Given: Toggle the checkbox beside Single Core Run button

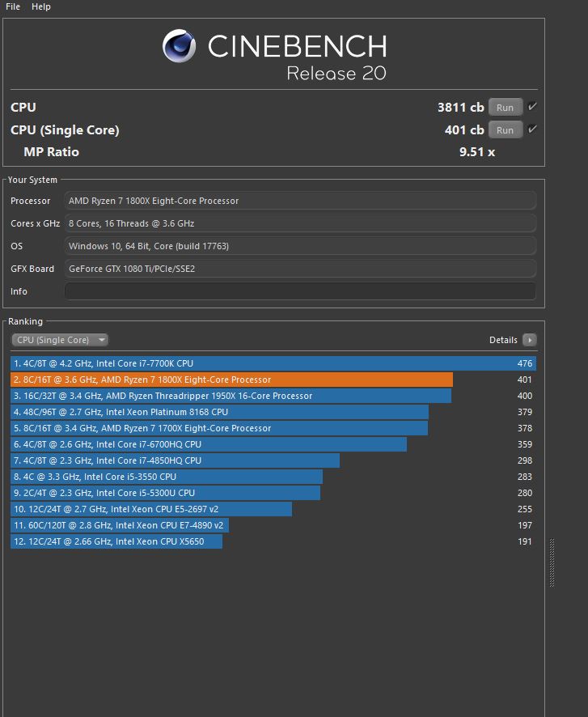Looking at the screenshot, I should tap(532, 129).
